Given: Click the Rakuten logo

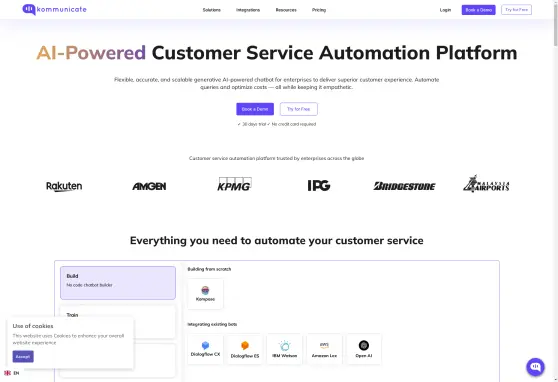Looking at the screenshot, I should (x=64, y=186).
